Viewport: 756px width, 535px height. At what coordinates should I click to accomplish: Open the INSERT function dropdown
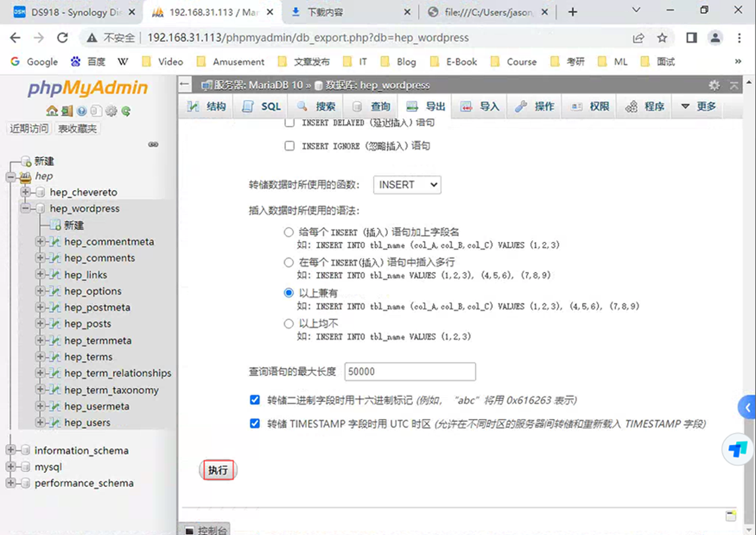407,185
